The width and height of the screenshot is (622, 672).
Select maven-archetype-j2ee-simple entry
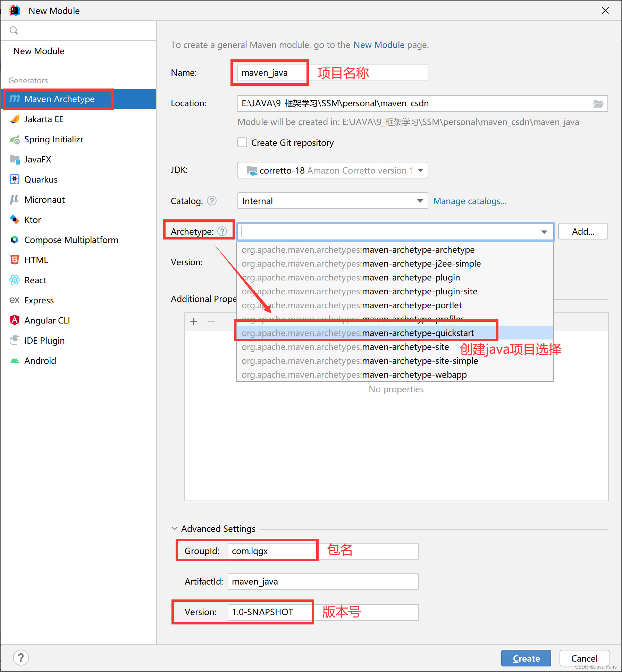coord(395,263)
